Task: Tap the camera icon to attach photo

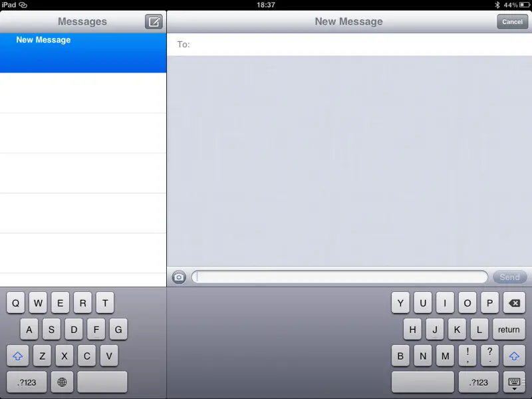Action: [x=179, y=277]
